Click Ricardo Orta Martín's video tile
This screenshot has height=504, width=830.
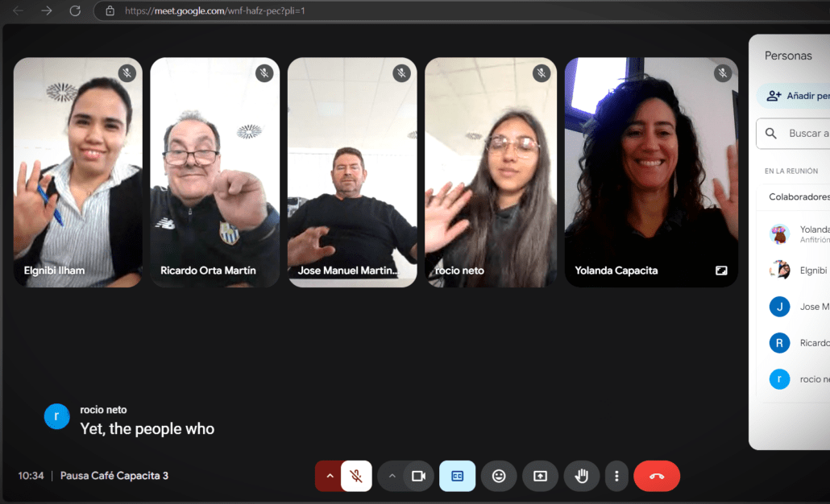tap(215, 172)
